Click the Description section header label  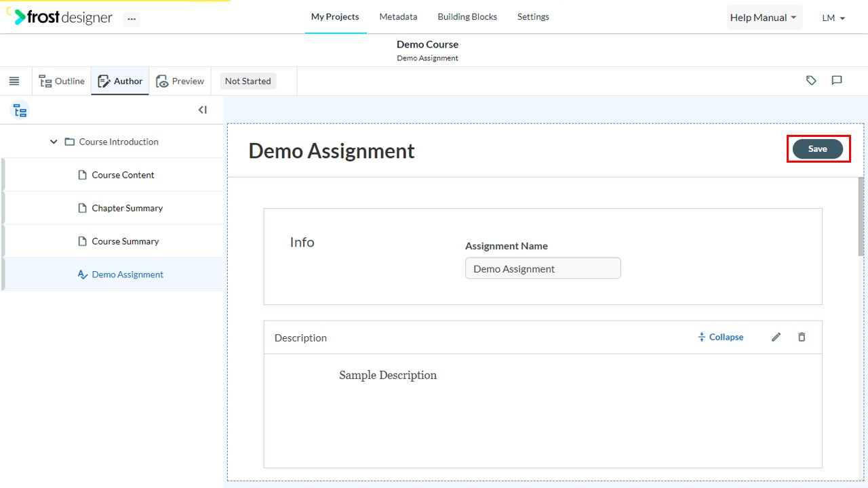[x=300, y=338]
